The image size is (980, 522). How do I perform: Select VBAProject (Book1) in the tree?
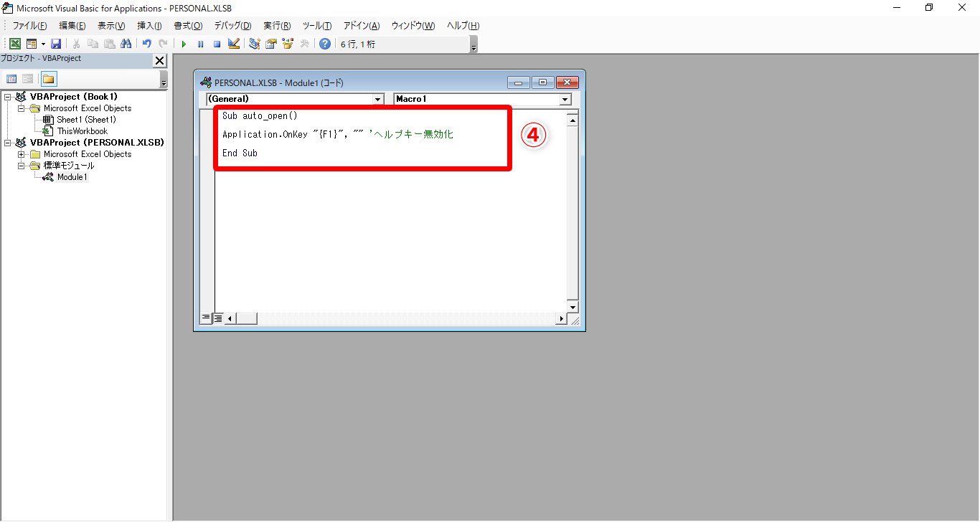(x=74, y=97)
